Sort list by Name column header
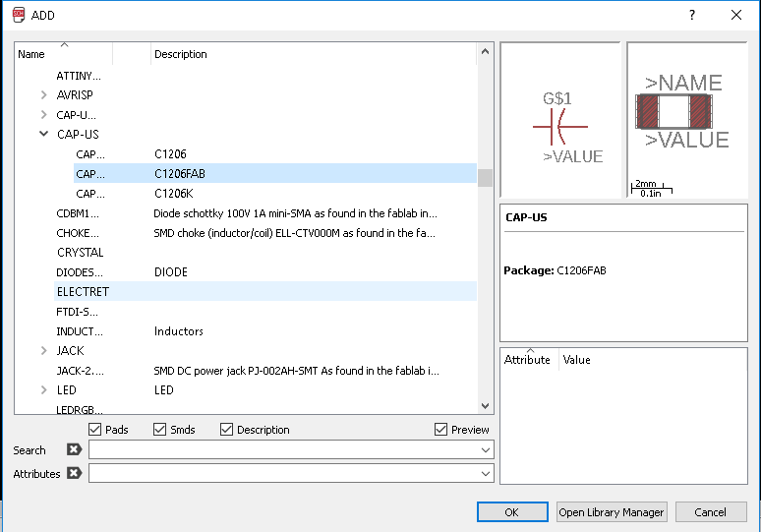761x532 pixels. tap(64, 54)
